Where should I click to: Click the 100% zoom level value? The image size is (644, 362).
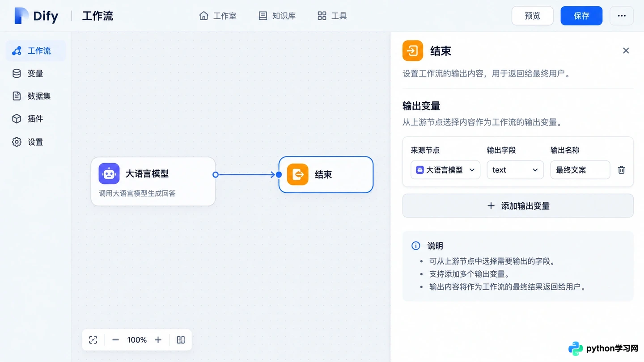pos(137,340)
